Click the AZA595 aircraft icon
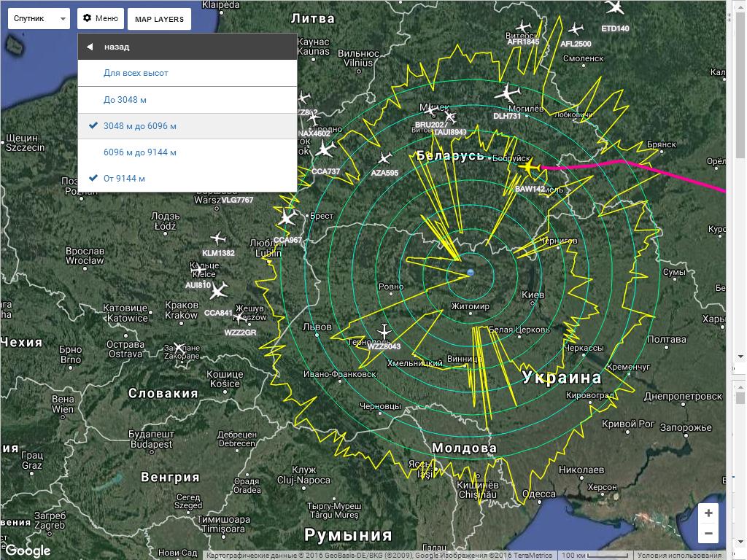This screenshot has width=747, height=560. (x=384, y=158)
